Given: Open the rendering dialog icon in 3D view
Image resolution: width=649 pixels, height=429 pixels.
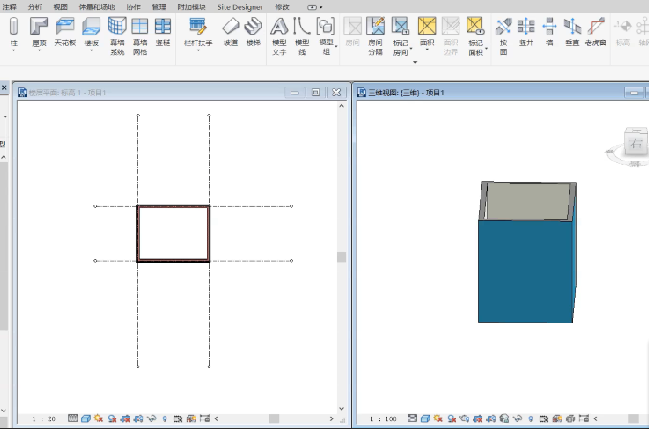Looking at the screenshot, I should [464, 418].
